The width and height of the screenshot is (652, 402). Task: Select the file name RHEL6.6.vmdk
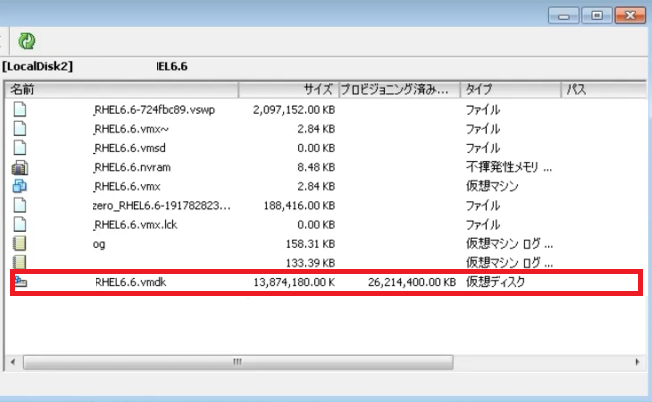[131, 282]
